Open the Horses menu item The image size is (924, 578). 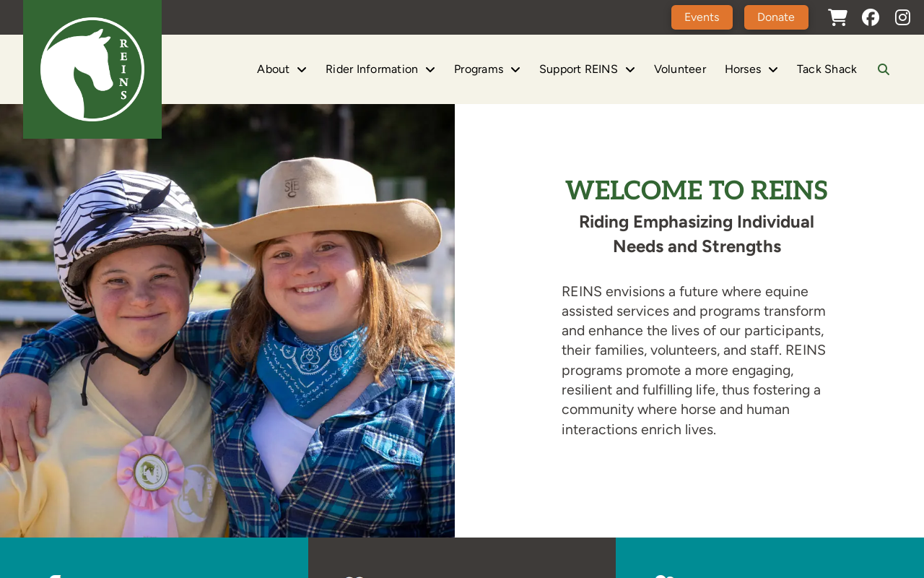743,69
